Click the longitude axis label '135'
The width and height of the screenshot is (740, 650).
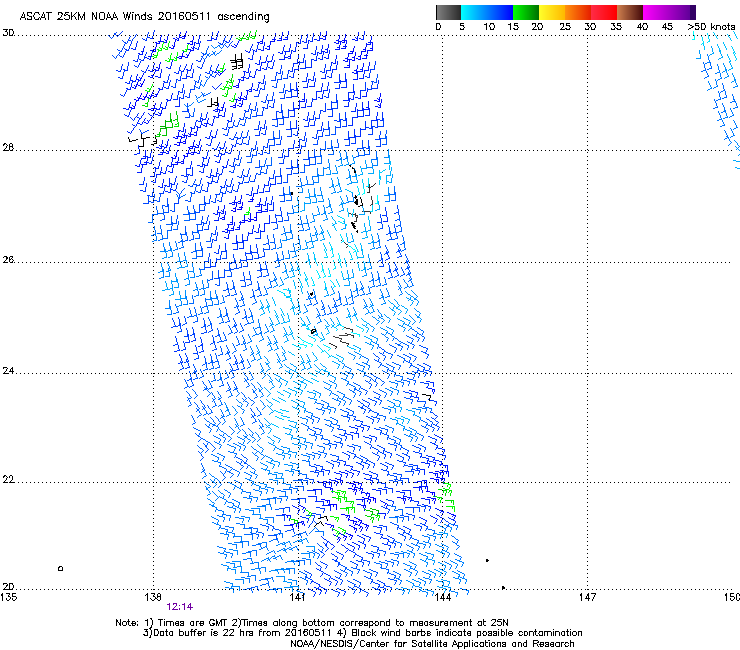click(x=9, y=597)
